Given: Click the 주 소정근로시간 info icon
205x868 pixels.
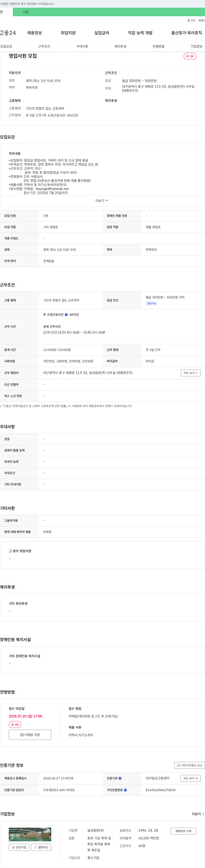Looking at the screenshot, I should coord(66,315).
